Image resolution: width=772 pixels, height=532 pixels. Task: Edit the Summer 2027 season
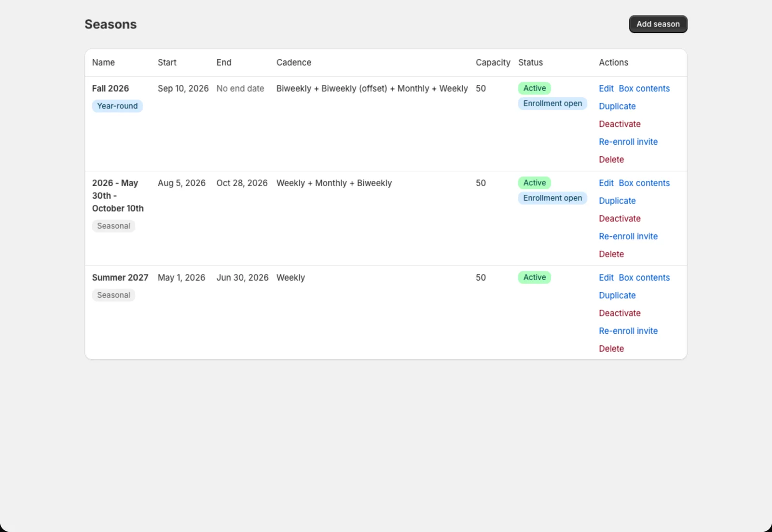[x=606, y=277]
